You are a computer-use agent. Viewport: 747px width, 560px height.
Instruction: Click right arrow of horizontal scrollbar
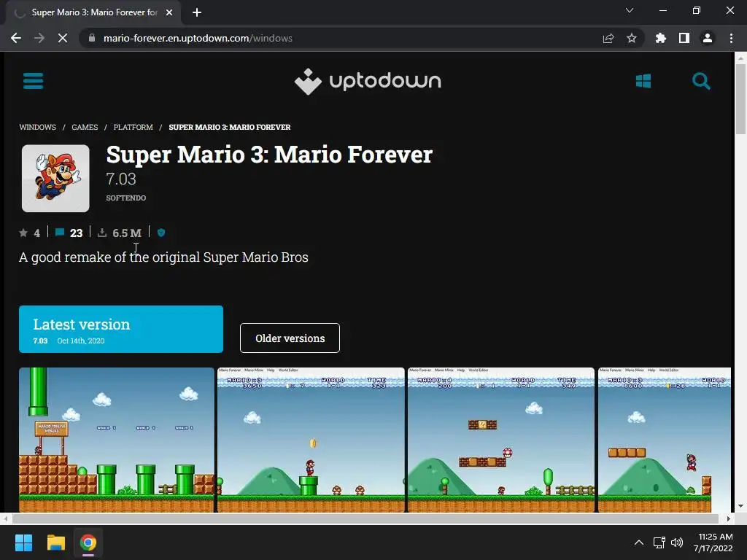tap(729, 518)
